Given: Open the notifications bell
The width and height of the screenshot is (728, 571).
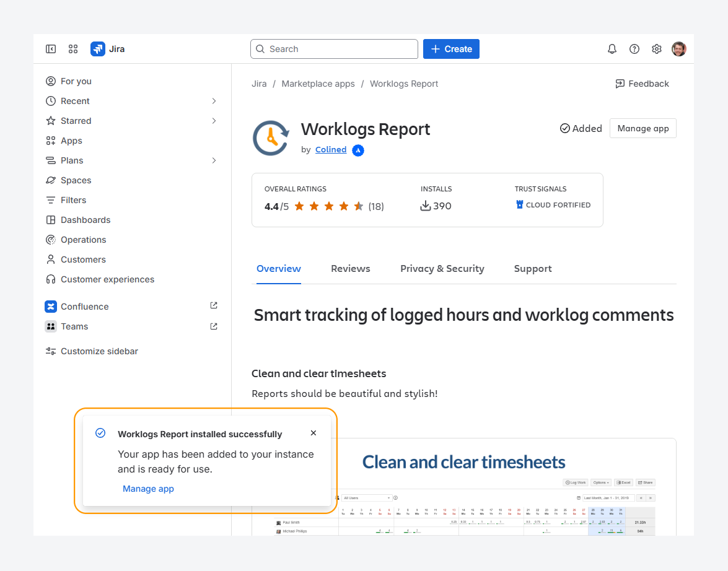Looking at the screenshot, I should [x=612, y=49].
